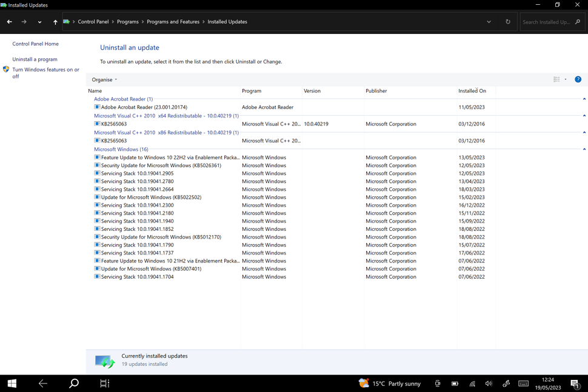588x392 pixels.
Task: Open the notification center icon in system tray
Action: point(575,383)
